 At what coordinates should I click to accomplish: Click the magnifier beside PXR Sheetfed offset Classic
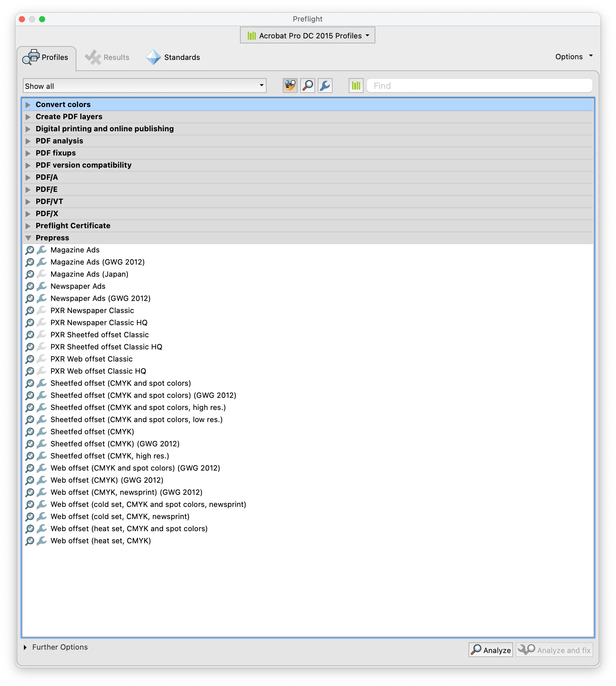(x=30, y=335)
